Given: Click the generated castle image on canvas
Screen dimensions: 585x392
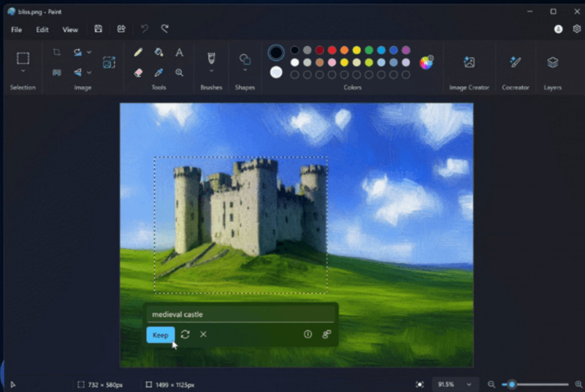Looking at the screenshot, I should pyautogui.click(x=241, y=225).
